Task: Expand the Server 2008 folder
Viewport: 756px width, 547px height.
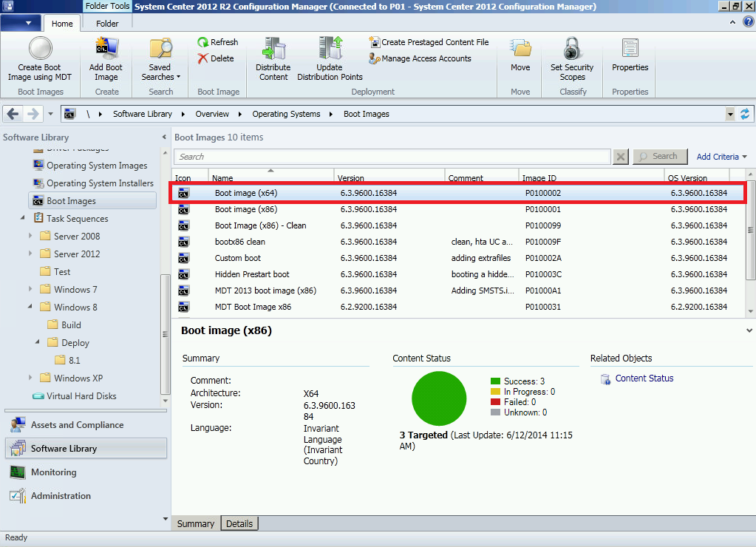Action: pos(30,236)
